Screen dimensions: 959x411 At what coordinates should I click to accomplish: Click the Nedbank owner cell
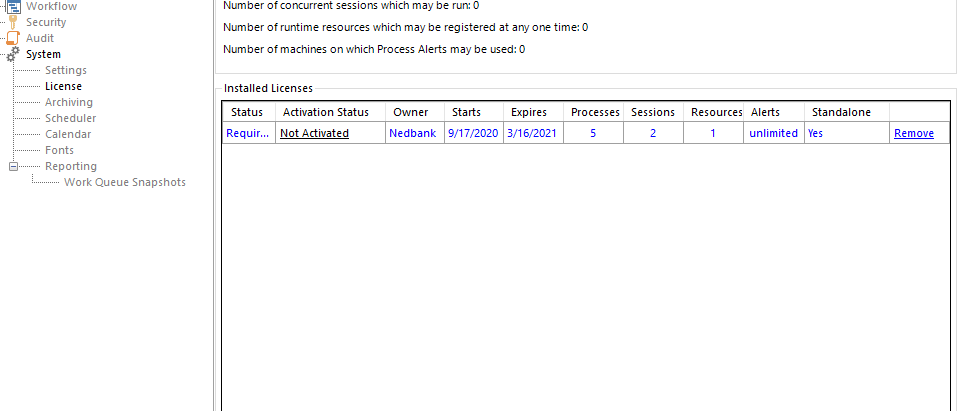413,133
